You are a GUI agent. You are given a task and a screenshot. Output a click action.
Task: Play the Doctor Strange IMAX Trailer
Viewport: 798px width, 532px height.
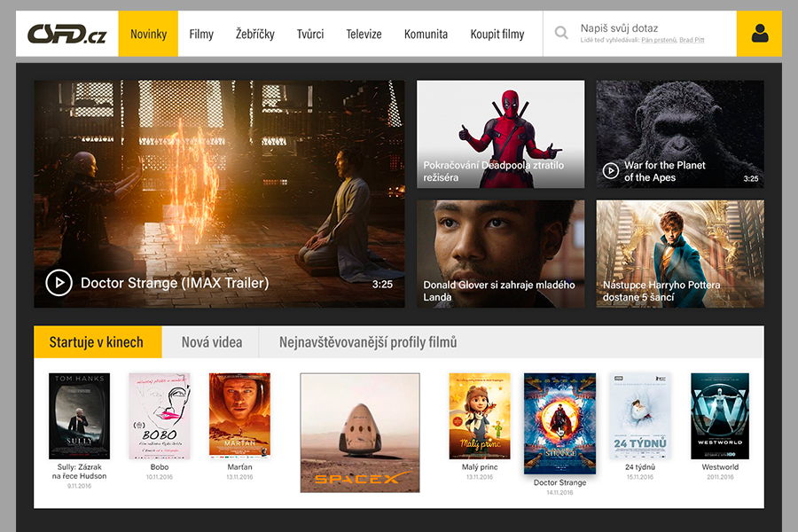[59, 283]
